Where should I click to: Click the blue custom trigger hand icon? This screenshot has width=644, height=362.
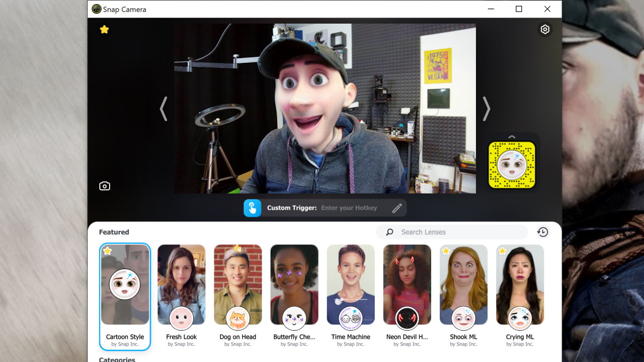point(253,208)
